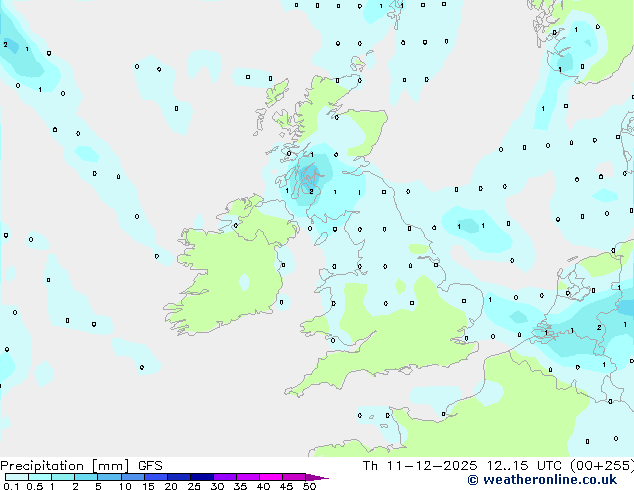Click the '35' legend scale label
Screen dimensions: 634x490
point(240,486)
